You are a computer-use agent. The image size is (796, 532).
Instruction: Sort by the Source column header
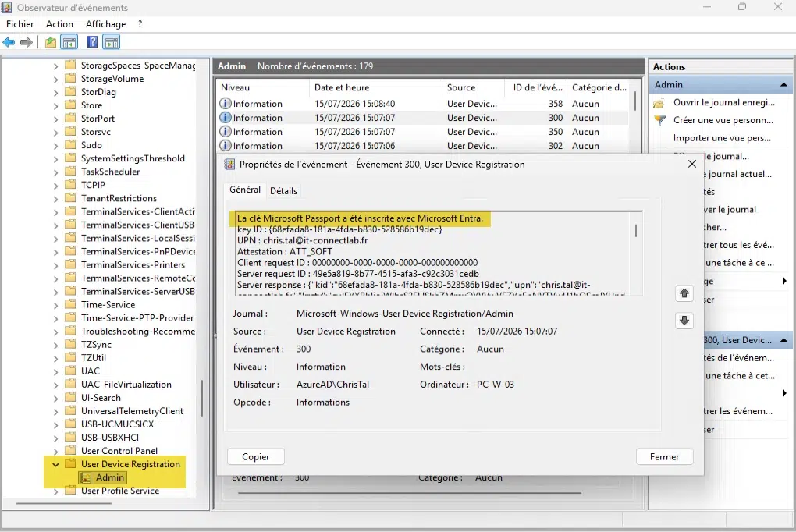coord(473,87)
